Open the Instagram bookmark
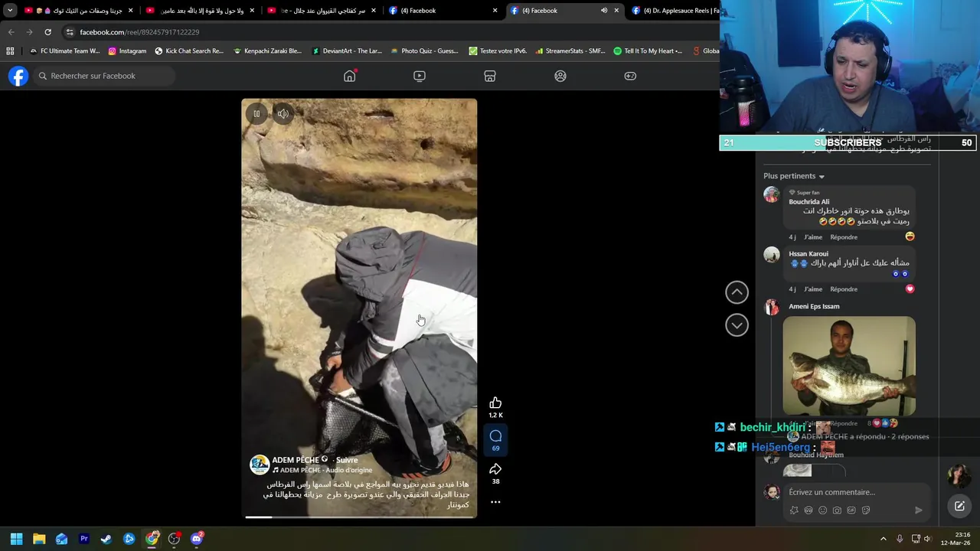The image size is (980, 551). click(127, 51)
